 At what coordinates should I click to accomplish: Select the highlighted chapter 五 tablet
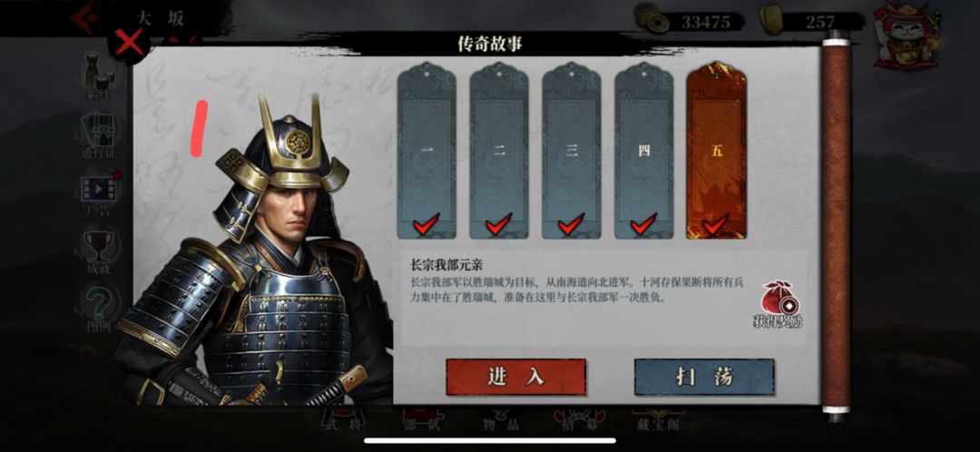pyautogui.click(x=716, y=150)
